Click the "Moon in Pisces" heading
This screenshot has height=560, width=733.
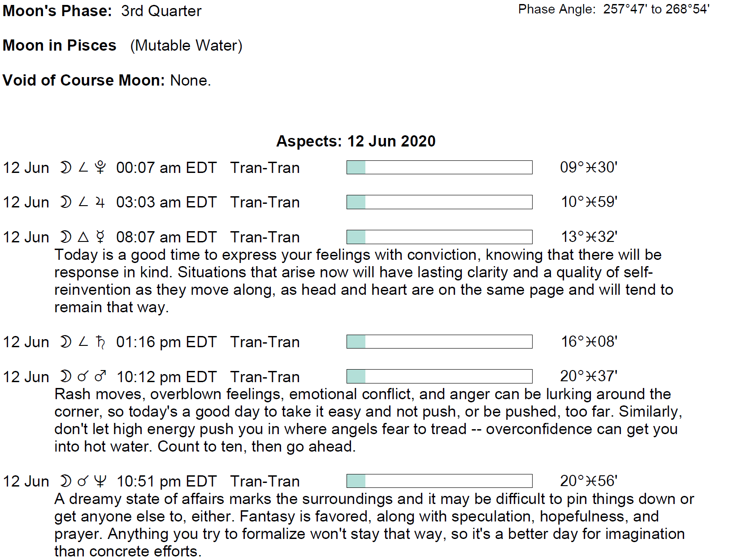pos(60,45)
